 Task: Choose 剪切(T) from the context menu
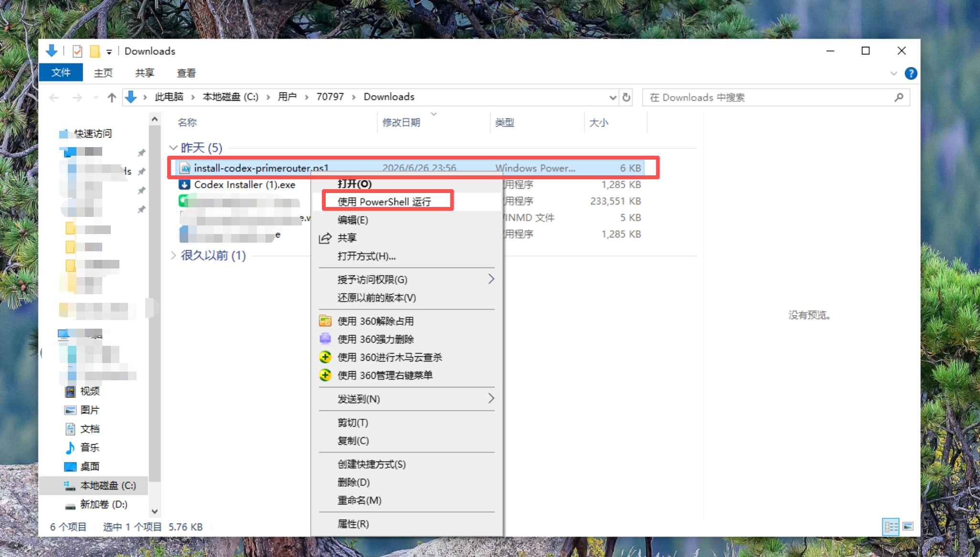(x=407, y=423)
